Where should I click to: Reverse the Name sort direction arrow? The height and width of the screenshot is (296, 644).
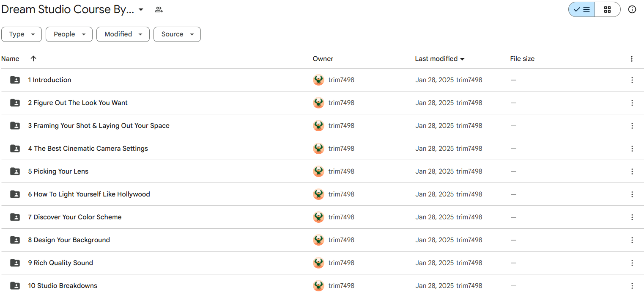coord(33,59)
